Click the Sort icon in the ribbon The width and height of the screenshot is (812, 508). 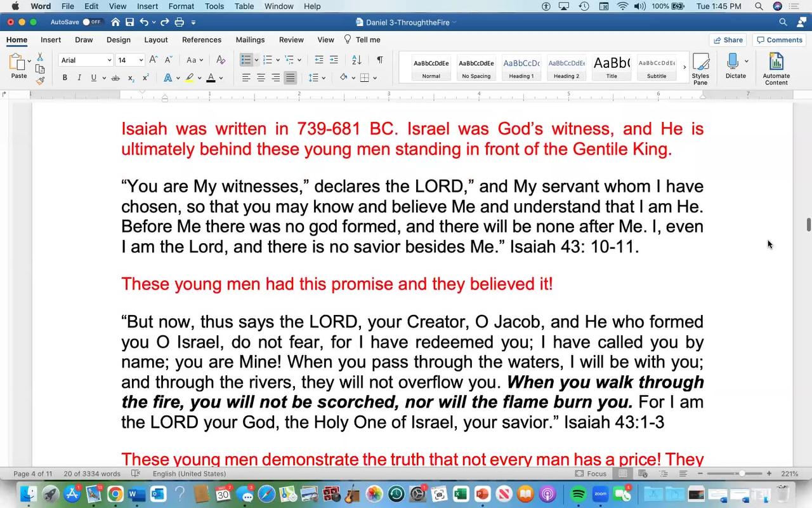pyautogui.click(x=356, y=60)
